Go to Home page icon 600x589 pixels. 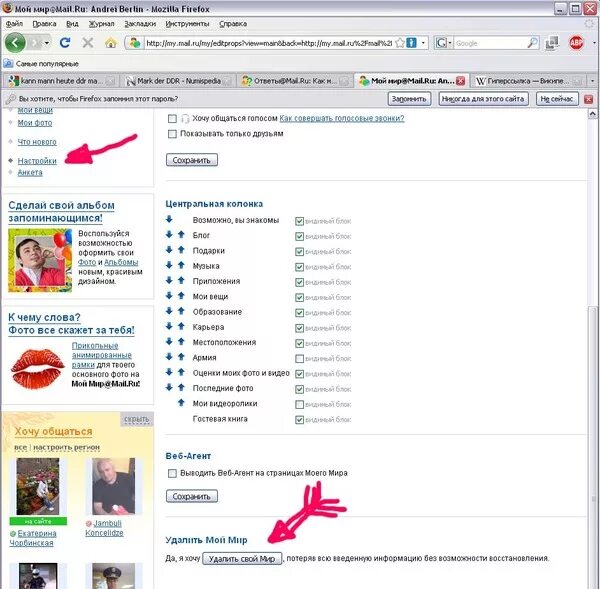click(111, 42)
